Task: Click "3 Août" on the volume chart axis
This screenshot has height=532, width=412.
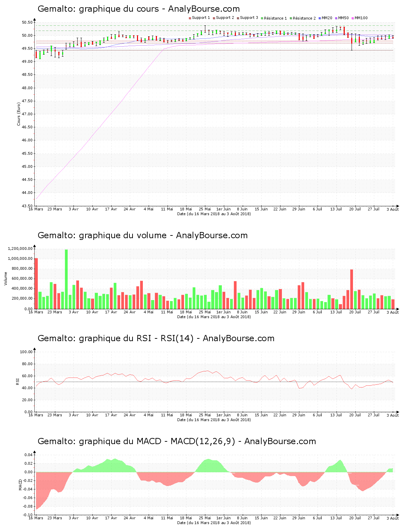Action: 393,312
